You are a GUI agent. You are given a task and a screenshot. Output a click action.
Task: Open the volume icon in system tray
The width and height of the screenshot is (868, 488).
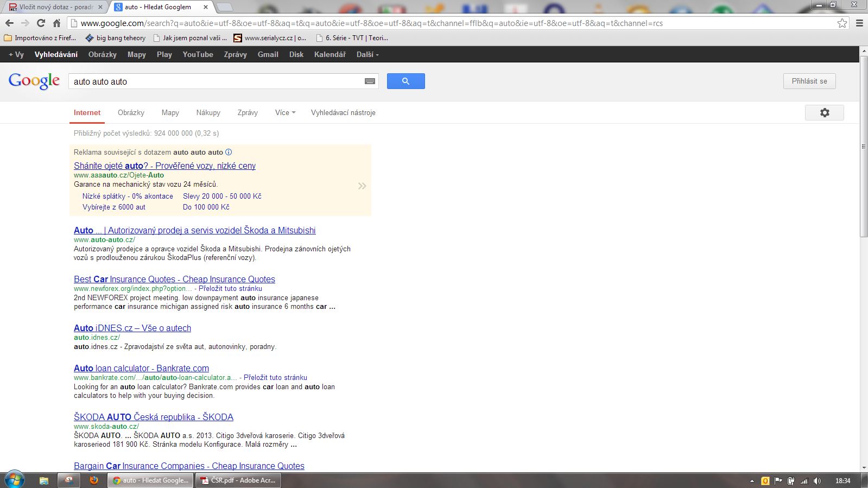pyautogui.click(x=818, y=481)
